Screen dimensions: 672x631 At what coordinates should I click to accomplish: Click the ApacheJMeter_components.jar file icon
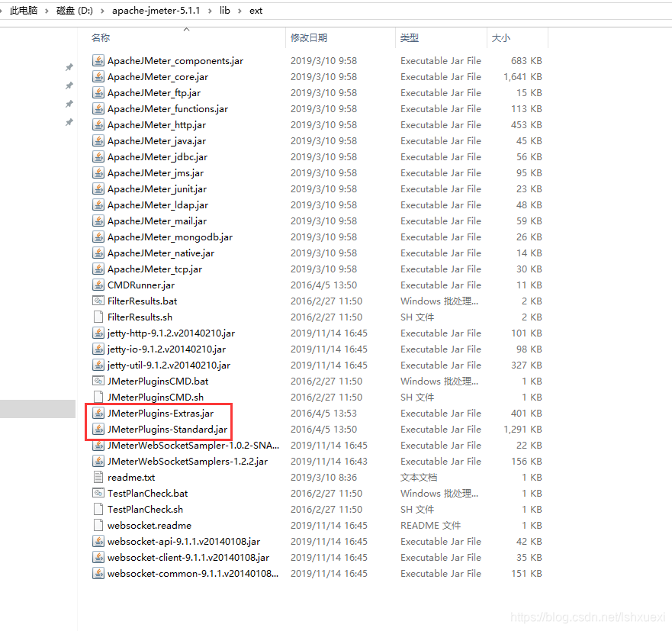point(98,61)
